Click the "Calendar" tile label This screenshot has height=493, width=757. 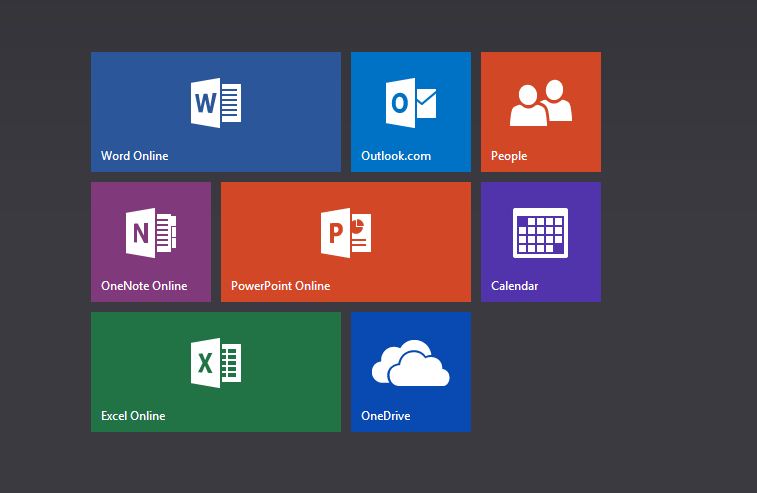click(x=515, y=286)
